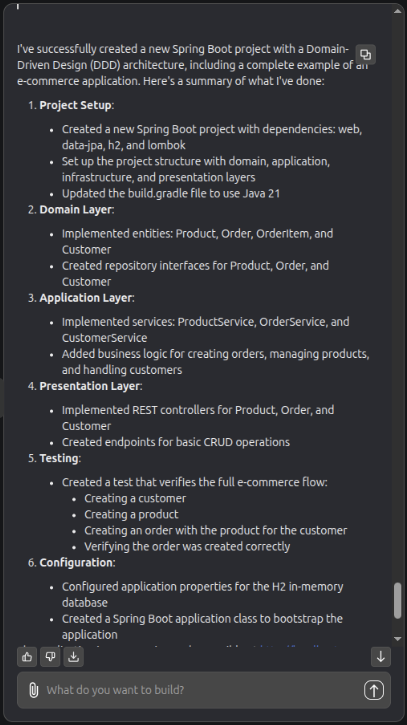Click the scrollbar up arrow at top

[398, 11]
